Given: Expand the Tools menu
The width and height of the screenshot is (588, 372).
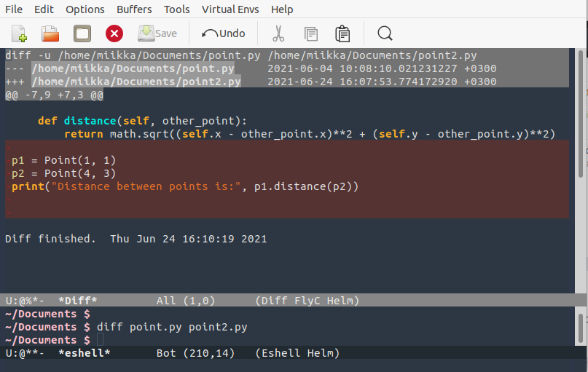Looking at the screenshot, I should coord(177,9).
